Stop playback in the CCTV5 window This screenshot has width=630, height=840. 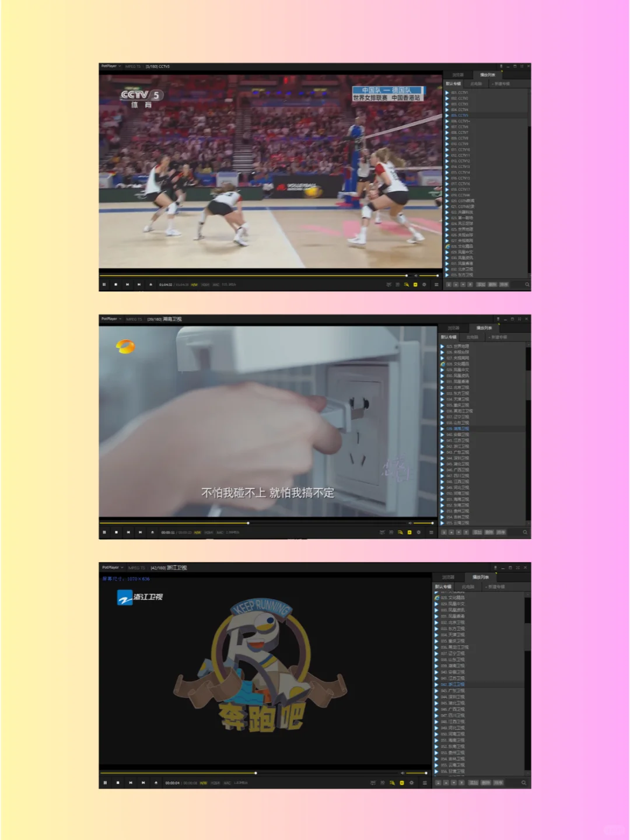click(x=116, y=285)
